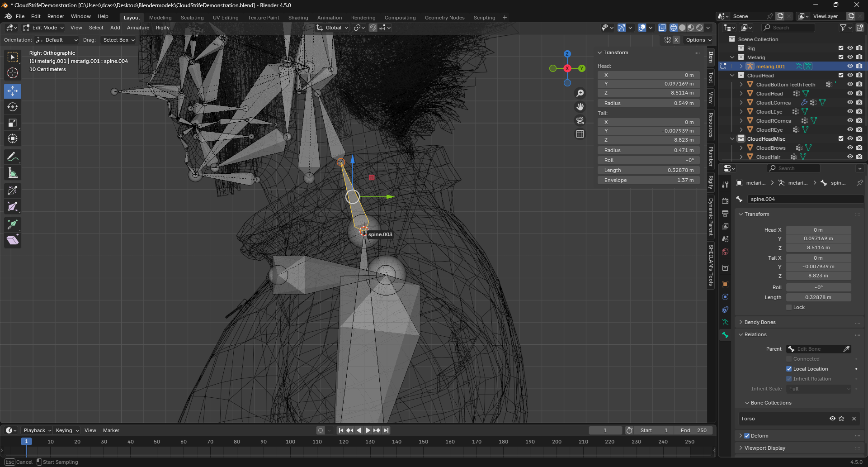Select the Move tool in the toolbar
This screenshot has height=467, width=868.
pos(13,91)
